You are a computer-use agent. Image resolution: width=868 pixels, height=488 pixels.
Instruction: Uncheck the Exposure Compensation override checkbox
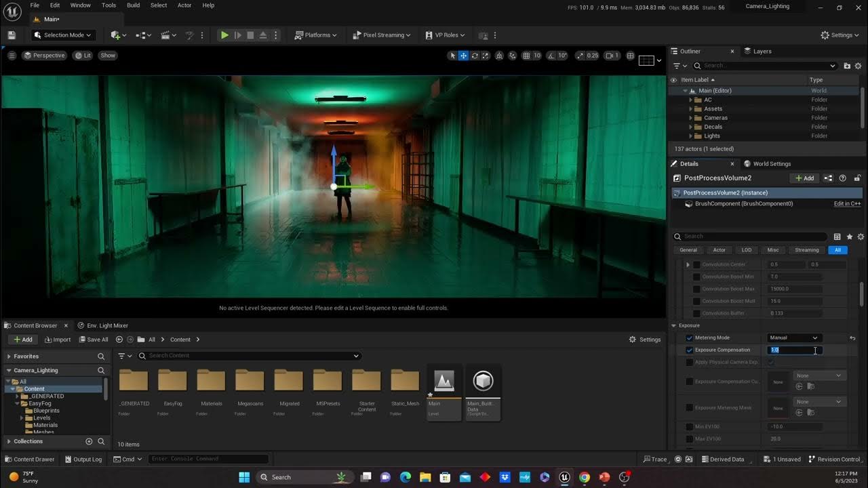point(690,350)
